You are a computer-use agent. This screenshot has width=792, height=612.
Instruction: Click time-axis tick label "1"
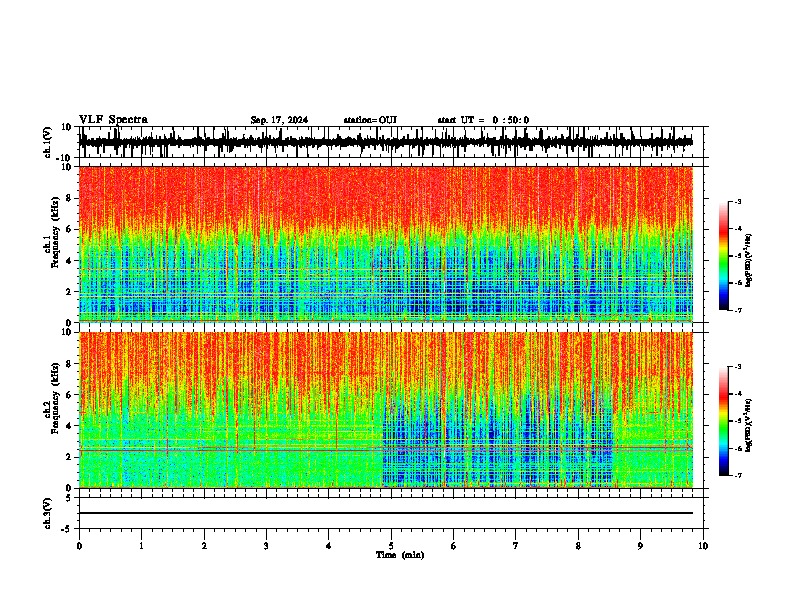tap(141, 546)
